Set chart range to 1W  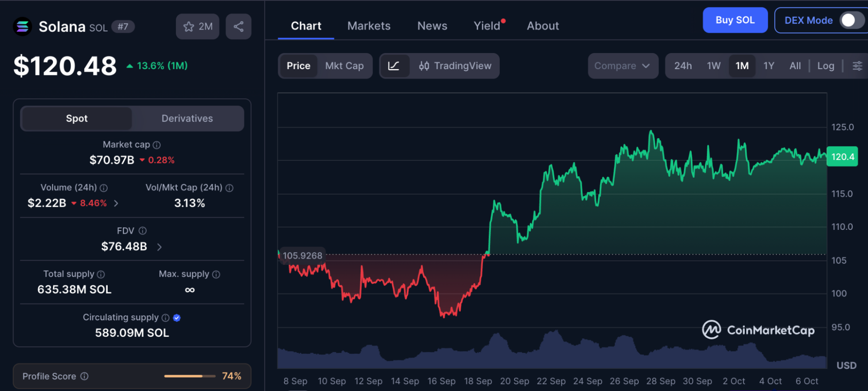(x=713, y=66)
